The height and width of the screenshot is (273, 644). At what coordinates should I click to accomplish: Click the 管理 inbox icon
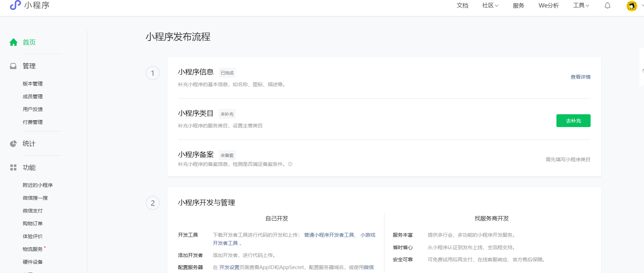pyautogui.click(x=13, y=66)
